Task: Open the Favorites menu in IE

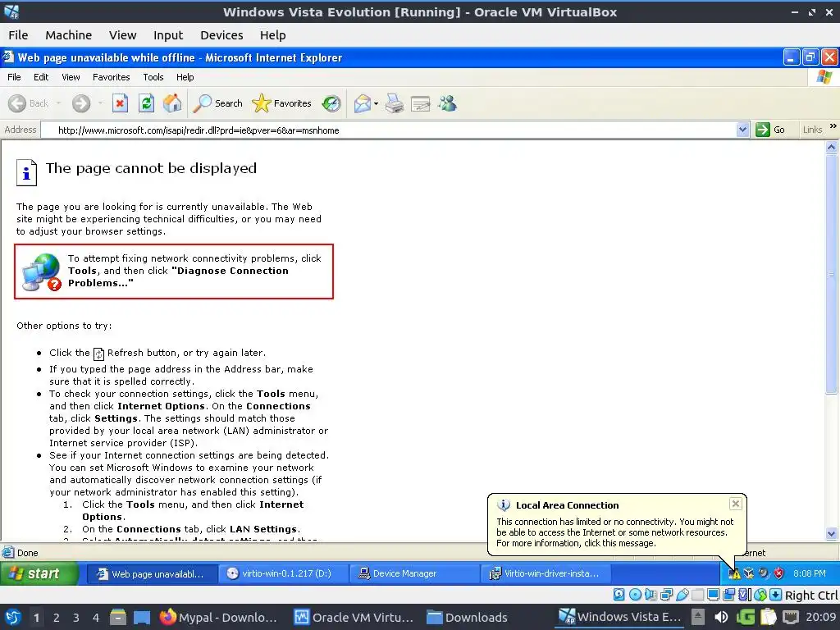Action: 111,77
